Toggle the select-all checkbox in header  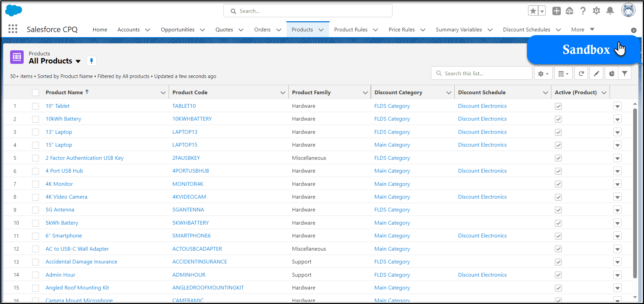(x=35, y=93)
